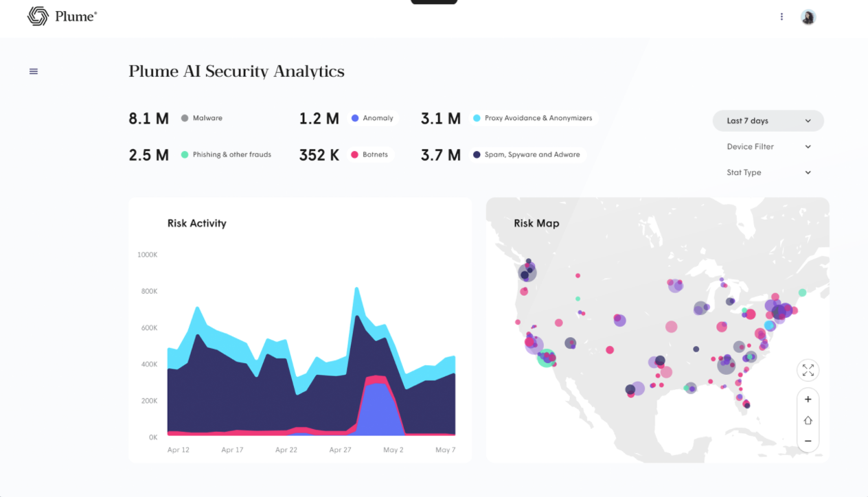Click the 200K y-axis label
Viewport: 868px width, 497px height.
(x=150, y=400)
